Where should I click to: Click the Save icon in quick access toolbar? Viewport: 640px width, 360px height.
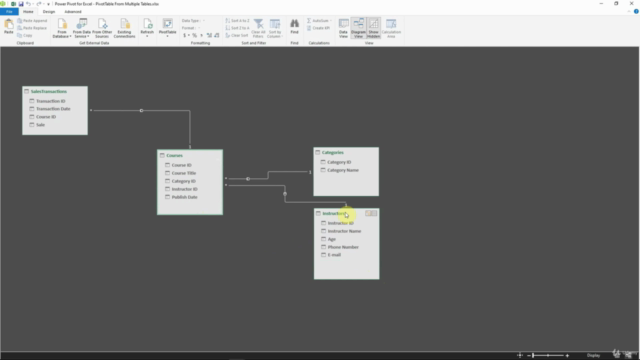coord(21,4)
